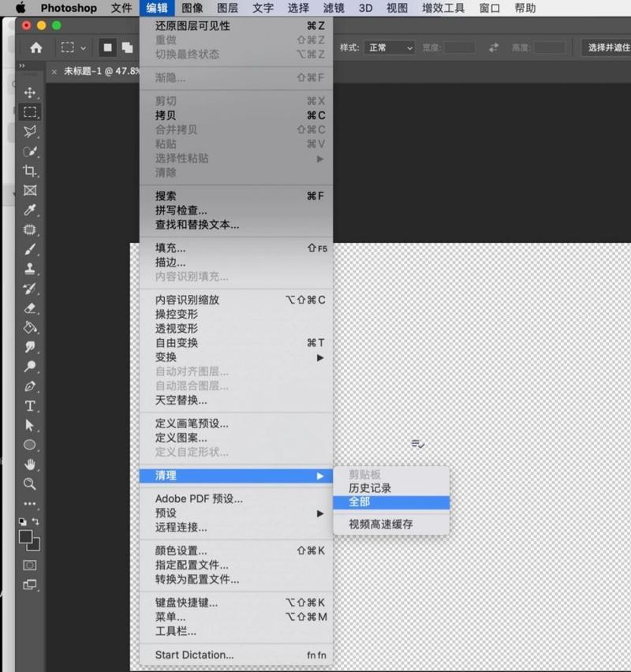Open the 样式 dropdown showing 正常
The image size is (631, 672).
click(x=390, y=47)
